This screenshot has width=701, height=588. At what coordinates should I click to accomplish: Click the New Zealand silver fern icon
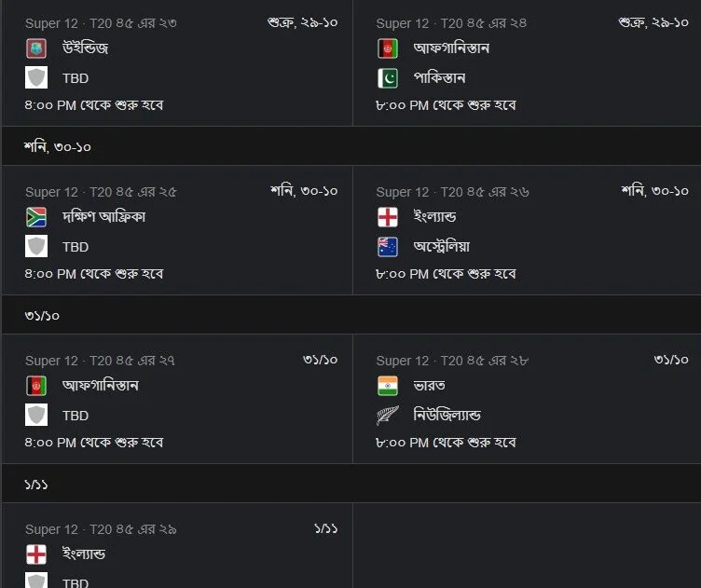[x=387, y=416]
